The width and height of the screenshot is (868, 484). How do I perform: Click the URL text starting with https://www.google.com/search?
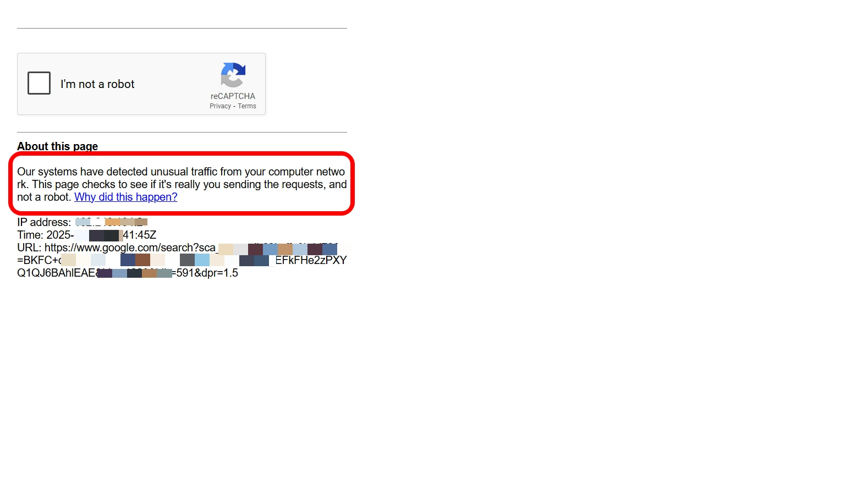point(182,260)
